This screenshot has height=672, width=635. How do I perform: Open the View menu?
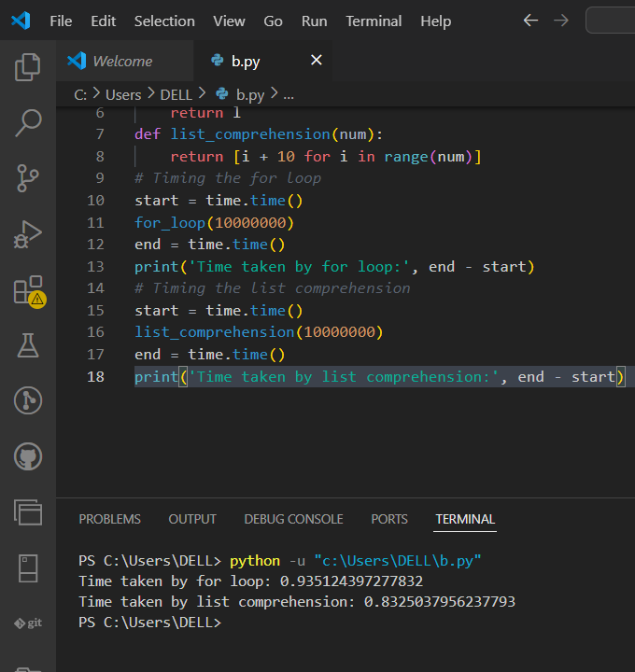pyautogui.click(x=230, y=21)
